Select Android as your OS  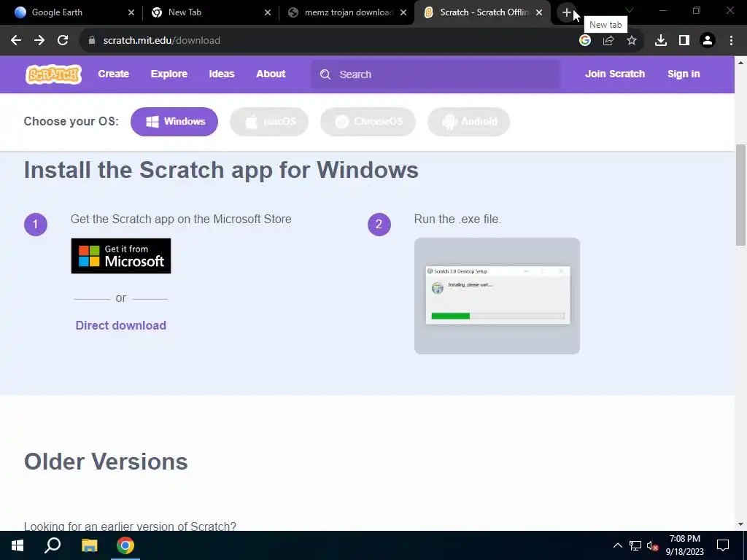(469, 122)
